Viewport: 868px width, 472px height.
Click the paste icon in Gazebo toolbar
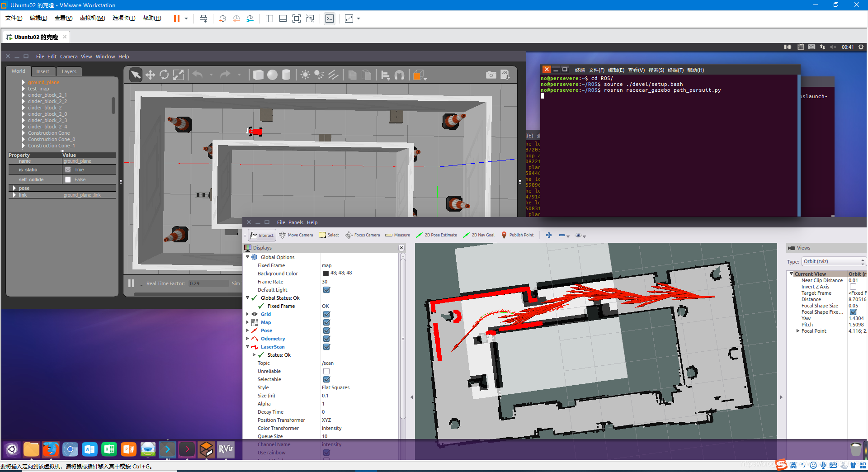367,75
